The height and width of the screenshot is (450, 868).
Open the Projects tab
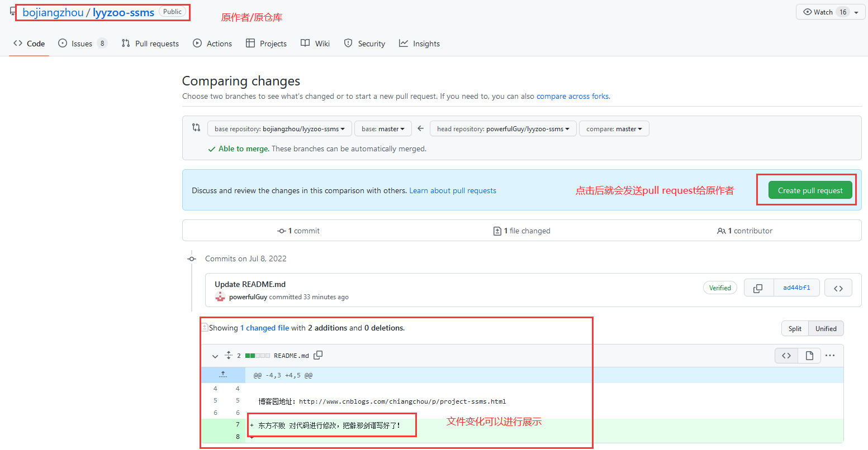(266, 44)
